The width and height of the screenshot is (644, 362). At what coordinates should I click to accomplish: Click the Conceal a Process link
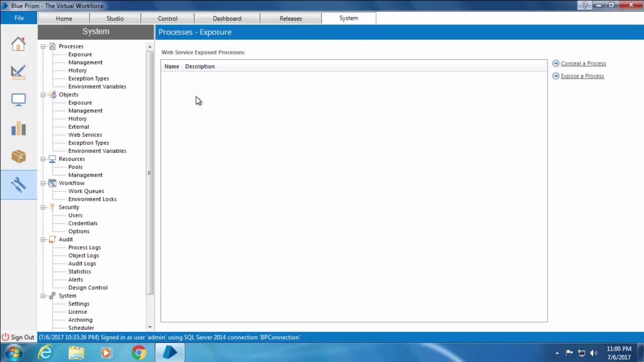pos(583,63)
